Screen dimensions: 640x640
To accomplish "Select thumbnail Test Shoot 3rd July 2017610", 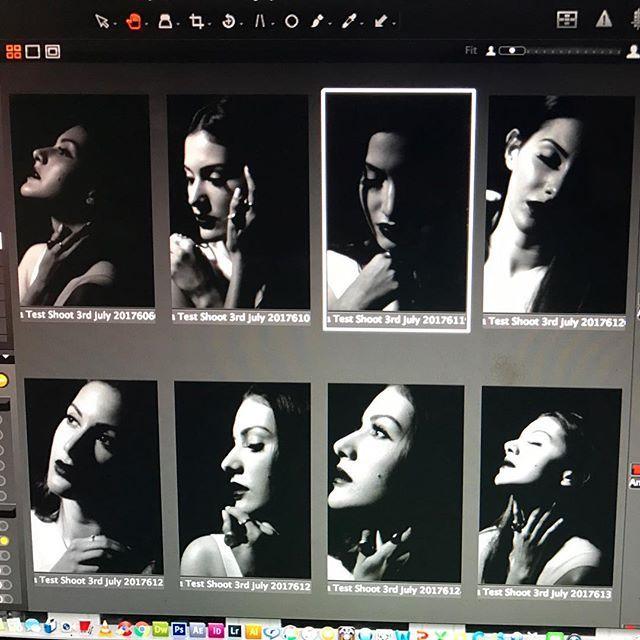I will (x=239, y=202).
